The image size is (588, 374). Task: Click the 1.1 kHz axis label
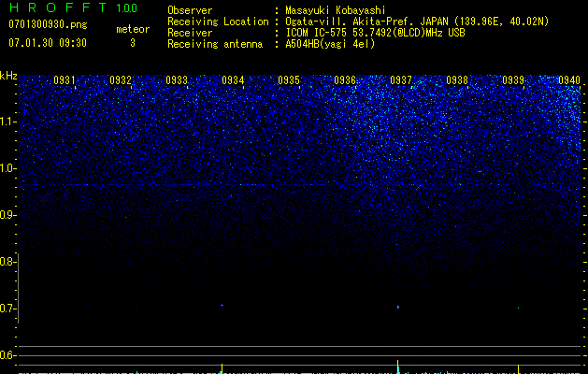point(8,122)
